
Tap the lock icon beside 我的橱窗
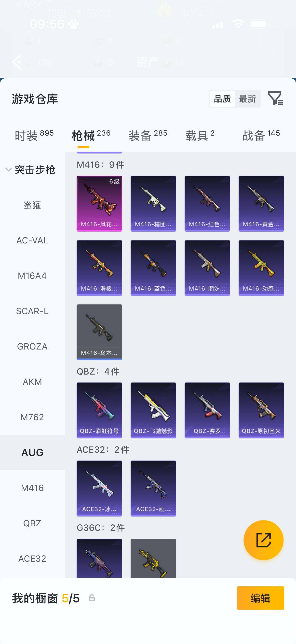[92, 598]
